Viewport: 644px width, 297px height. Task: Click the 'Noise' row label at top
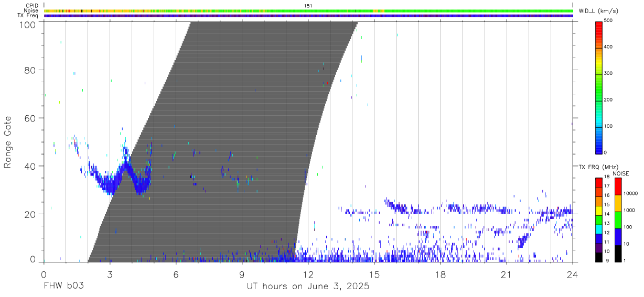click(32, 10)
